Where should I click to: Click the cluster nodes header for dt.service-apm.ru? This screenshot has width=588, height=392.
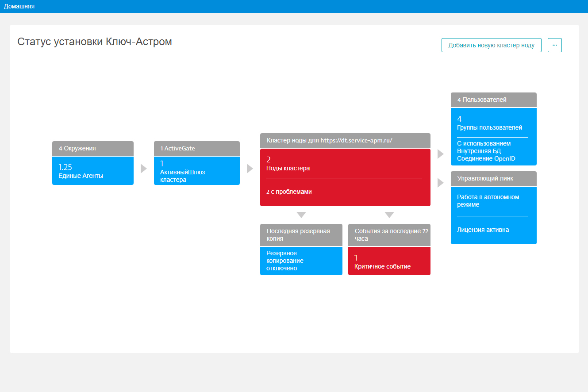click(x=345, y=140)
